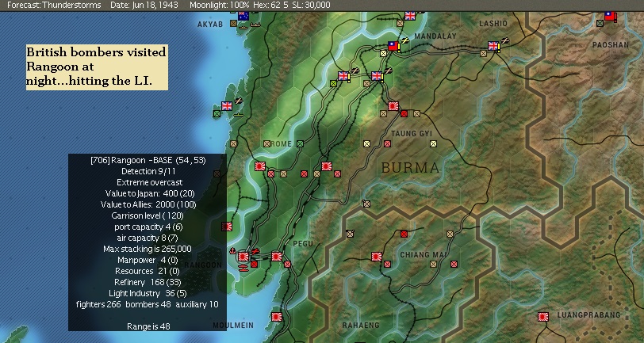
Task: Click the MOULMEIN map label
Action: [x=233, y=326]
